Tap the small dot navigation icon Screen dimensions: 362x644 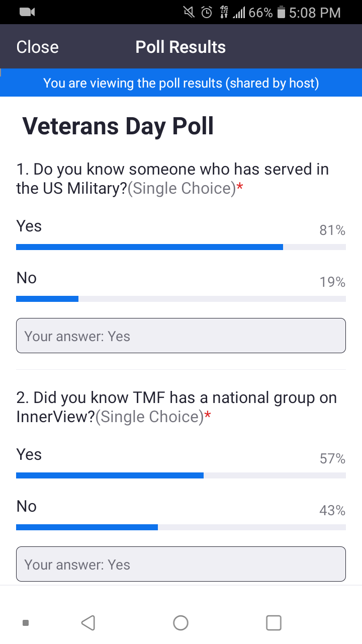(x=26, y=623)
